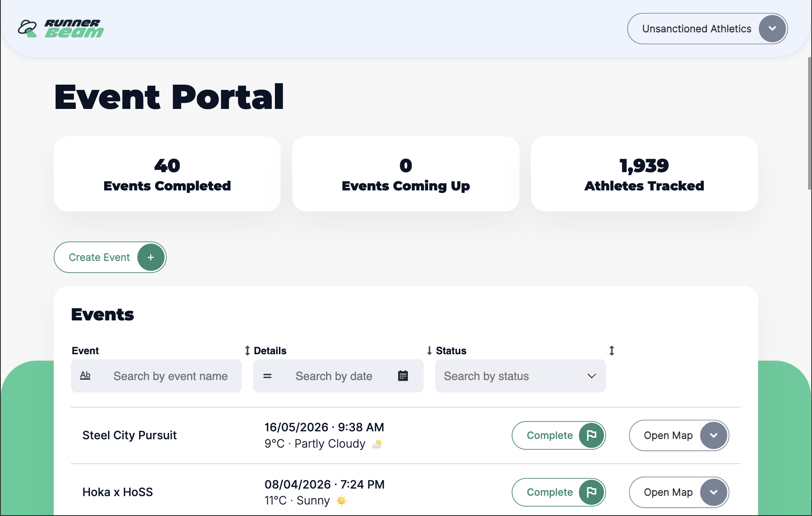The image size is (812, 516).
Task: Click the Events section heading
Action: (102, 314)
